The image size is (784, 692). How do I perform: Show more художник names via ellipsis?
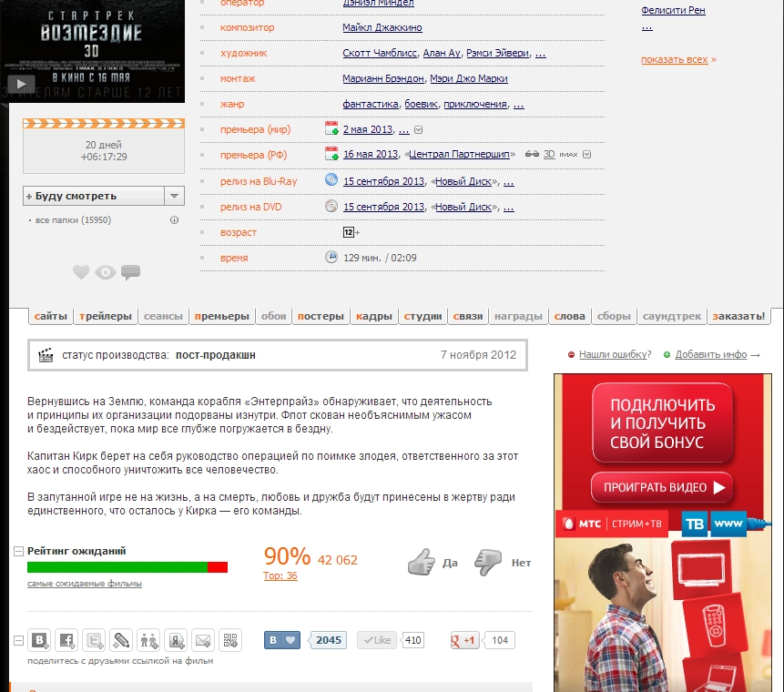(x=541, y=53)
